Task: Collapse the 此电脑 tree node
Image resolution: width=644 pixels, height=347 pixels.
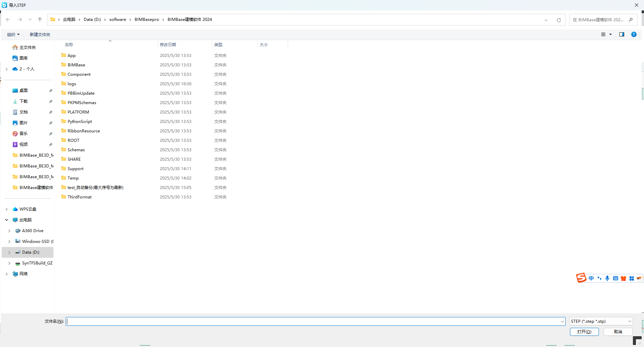Action: [x=6, y=220]
